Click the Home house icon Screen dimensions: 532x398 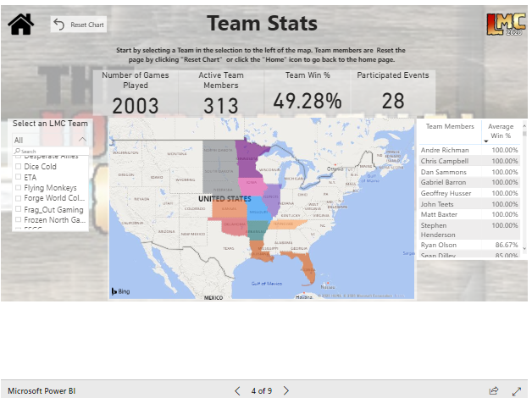coord(20,25)
